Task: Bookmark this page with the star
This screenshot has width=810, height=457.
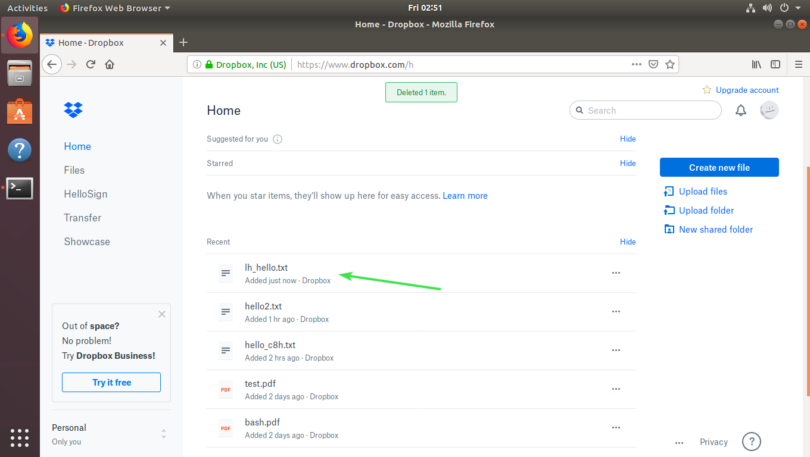Action: pyautogui.click(x=670, y=65)
